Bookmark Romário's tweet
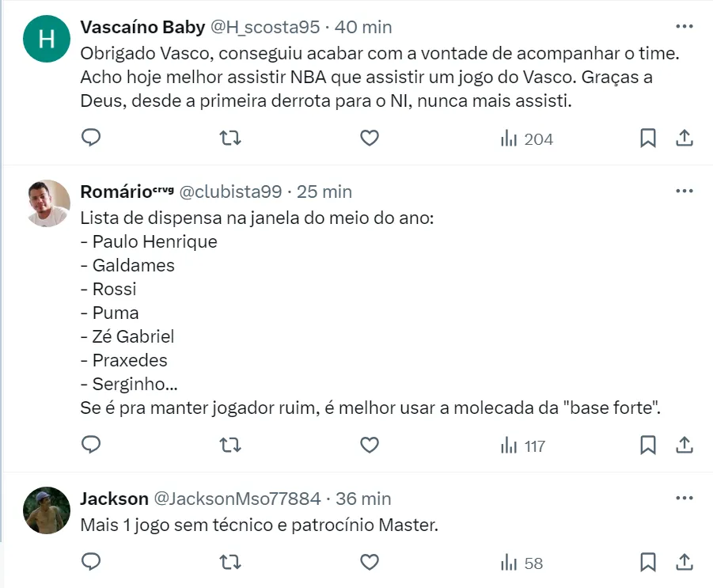This screenshot has width=713, height=588. (648, 446)
